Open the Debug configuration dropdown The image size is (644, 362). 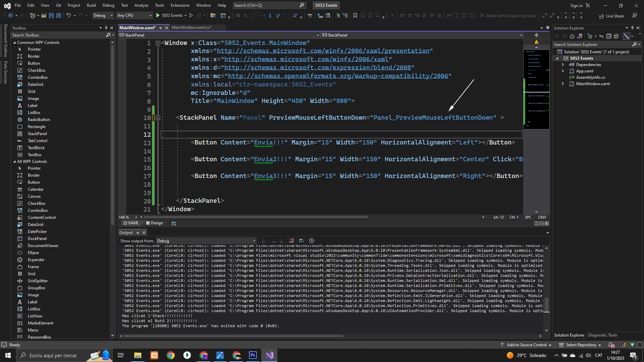[x=103, y=15]
